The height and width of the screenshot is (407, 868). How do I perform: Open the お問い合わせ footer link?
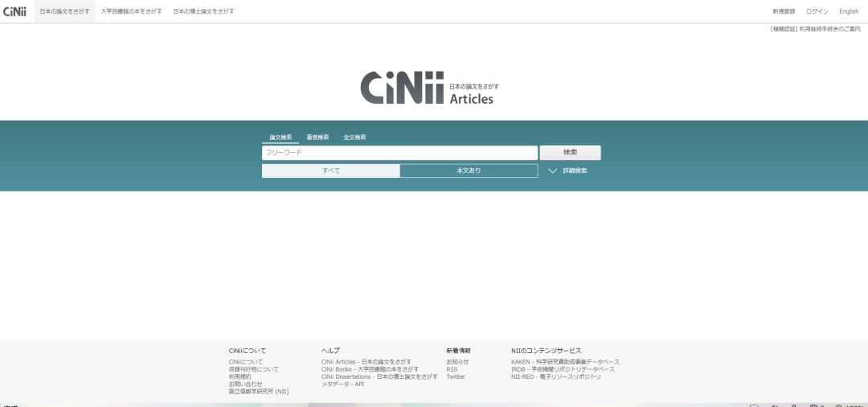[x=245, y=384]
